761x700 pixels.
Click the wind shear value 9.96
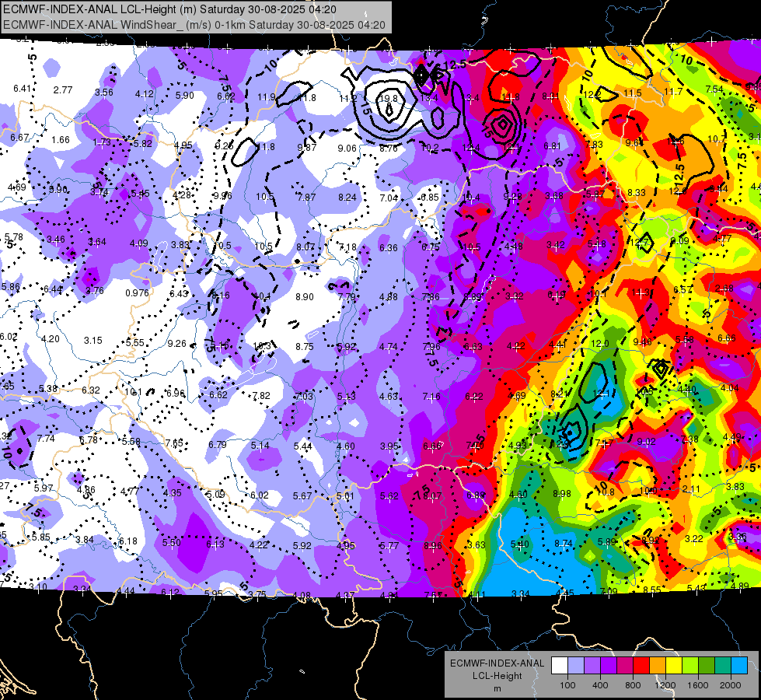click(223, 196)
